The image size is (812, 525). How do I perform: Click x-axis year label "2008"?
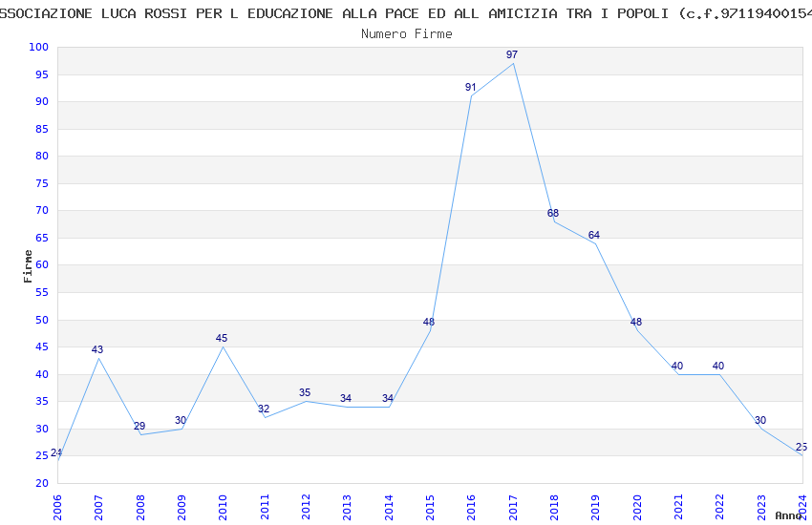click(x=139, y=508)
